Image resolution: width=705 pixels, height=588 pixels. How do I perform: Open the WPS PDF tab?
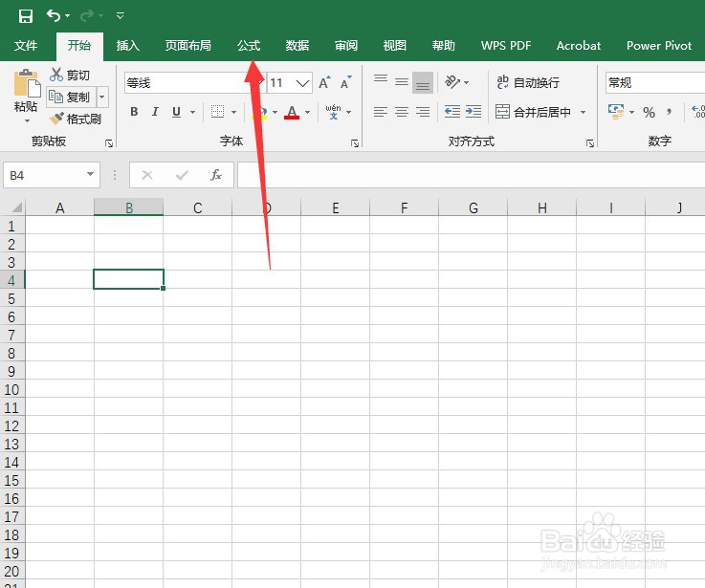click(506, 45)
